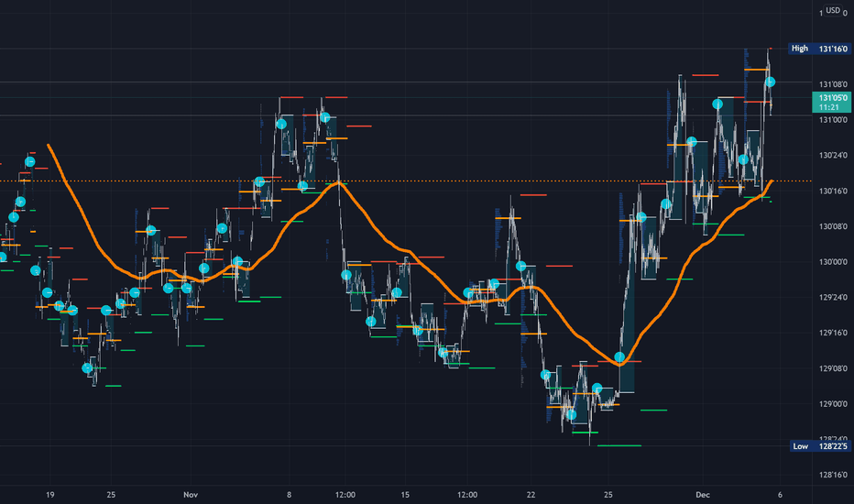This screenshot has width=854, height=504.
Task: Click the Dec label on time axis
Action: (703, 495)
